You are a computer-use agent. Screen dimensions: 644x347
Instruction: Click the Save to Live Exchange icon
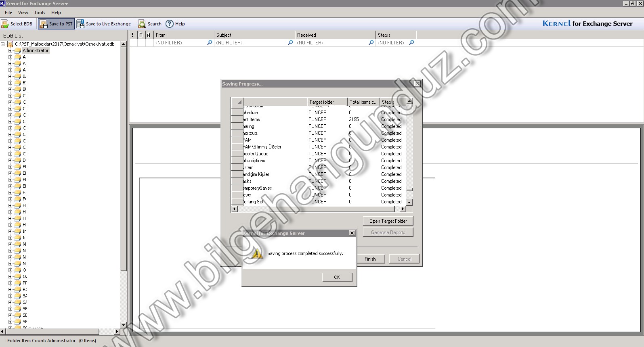(x=80, y=24)
